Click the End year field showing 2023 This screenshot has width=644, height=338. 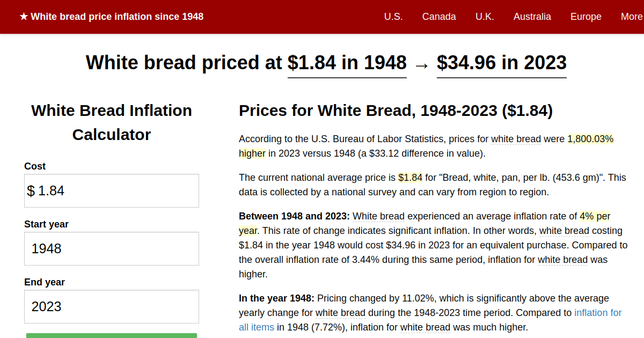pyautogui.click(x=111, y=306)
